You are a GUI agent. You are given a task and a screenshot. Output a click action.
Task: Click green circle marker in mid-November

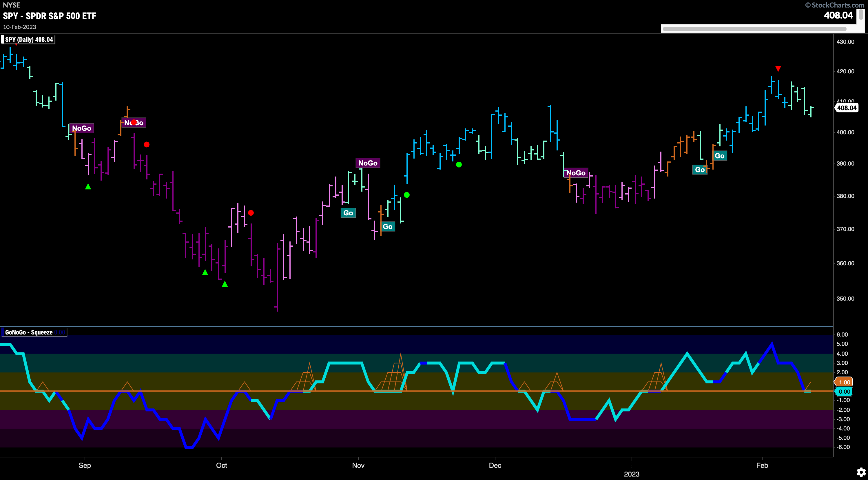(x=407, y=195)
